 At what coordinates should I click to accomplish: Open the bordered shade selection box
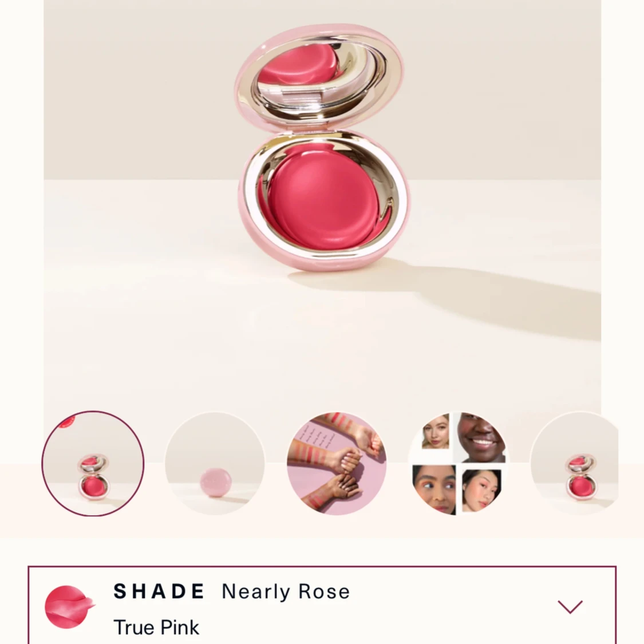[322, 605]
